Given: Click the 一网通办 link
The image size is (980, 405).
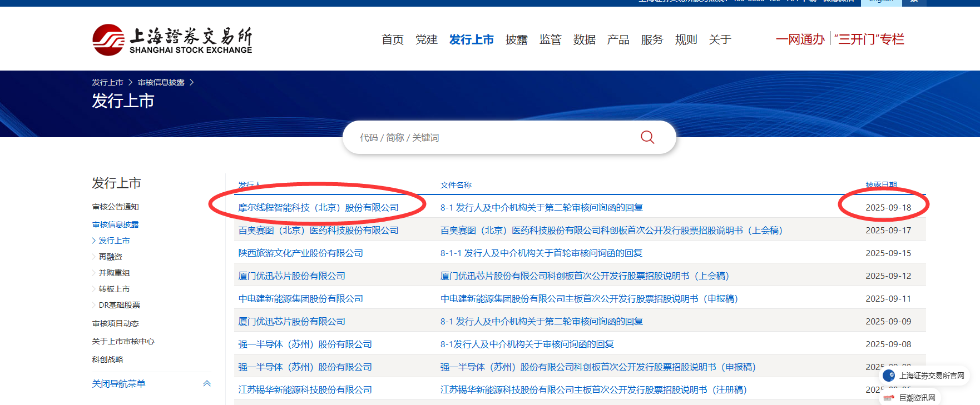Looking at the screenshot, I should (800, 39).
